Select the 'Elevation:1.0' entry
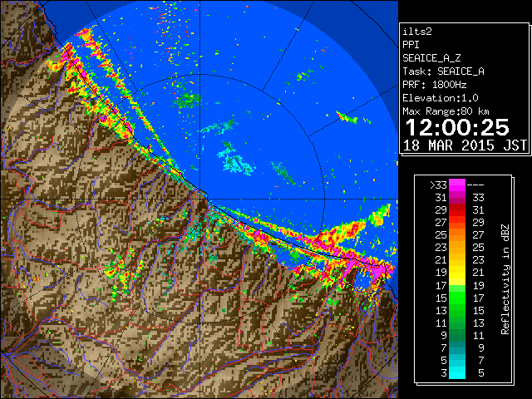 click(x=441, y=98)
